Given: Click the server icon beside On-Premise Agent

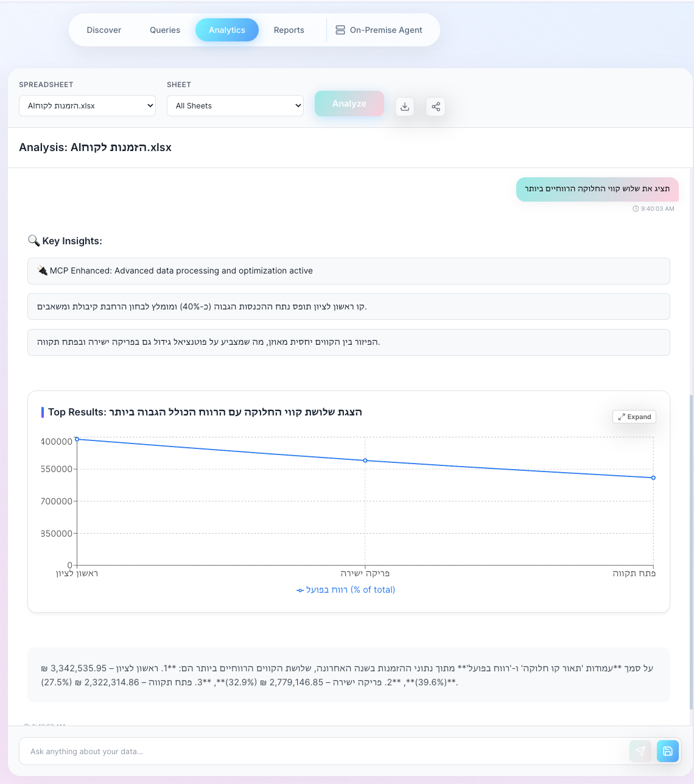Looking at the screenshot, I should pyautogui.click(x=340, y=29).
